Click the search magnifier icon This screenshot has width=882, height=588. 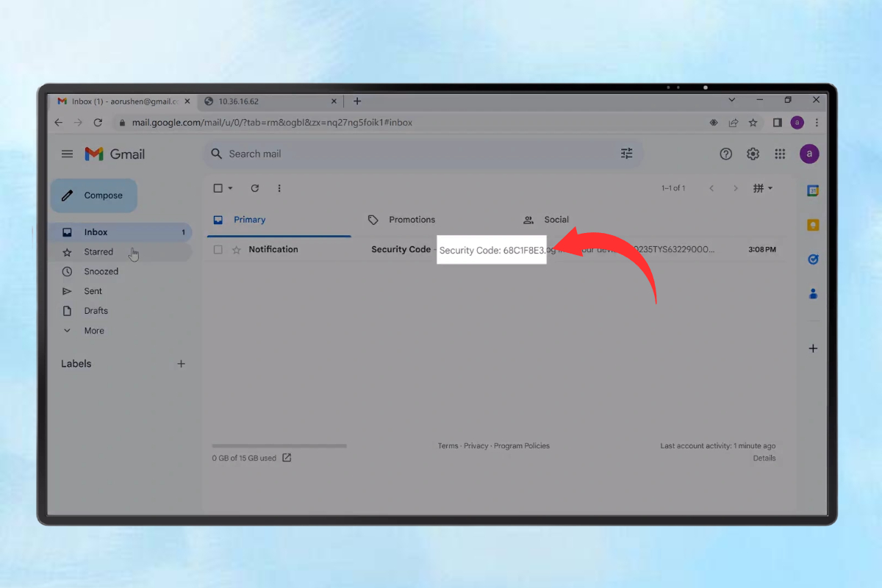pos(216,154)
